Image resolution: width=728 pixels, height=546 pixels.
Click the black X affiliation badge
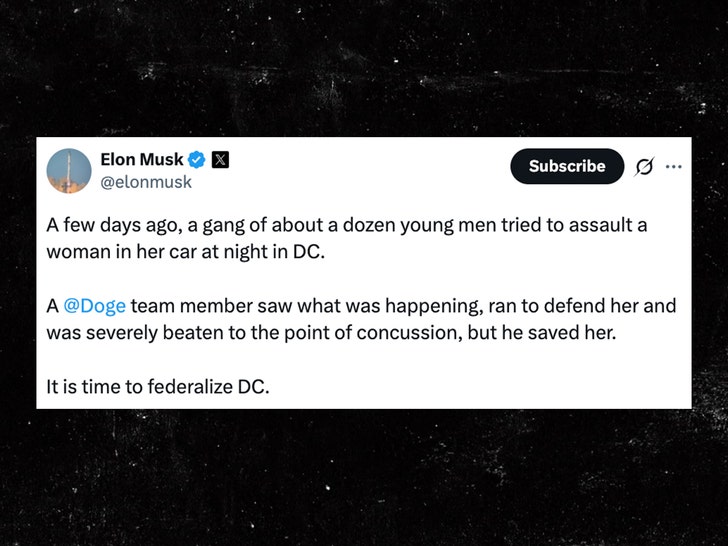click(x=221, y=160)
